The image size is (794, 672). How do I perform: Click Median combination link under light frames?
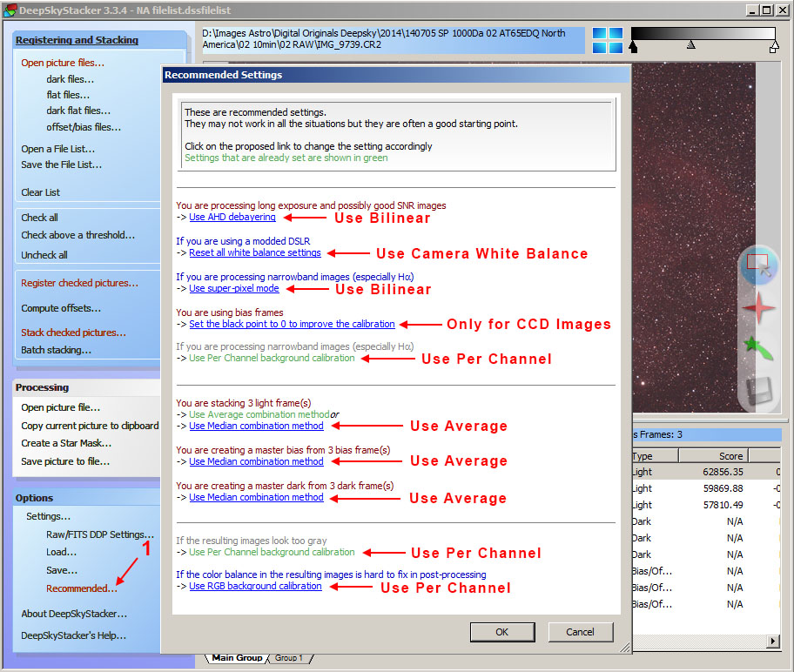pos(256,426)
